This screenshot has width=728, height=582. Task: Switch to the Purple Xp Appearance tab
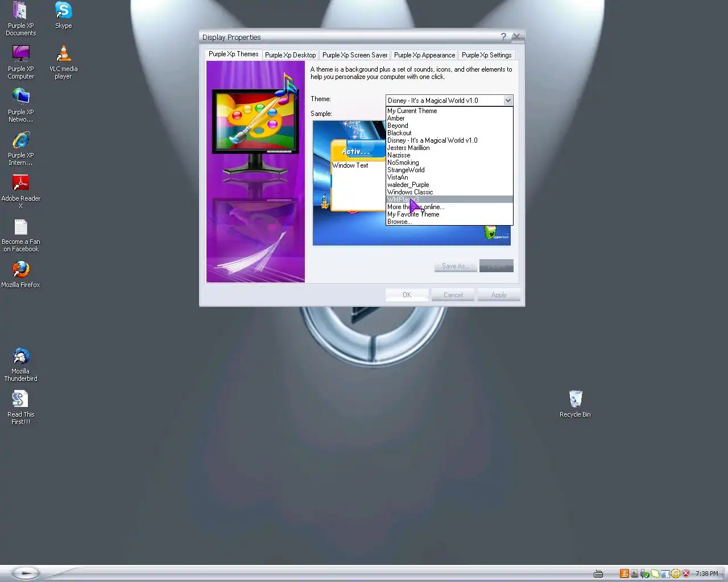(424, 55)
